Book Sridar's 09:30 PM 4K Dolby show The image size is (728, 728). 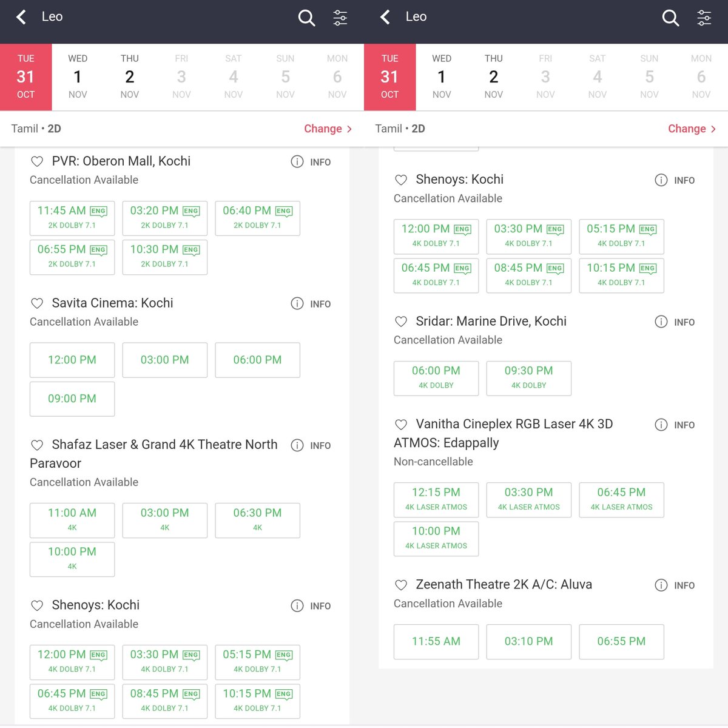[x=529, y=379]
